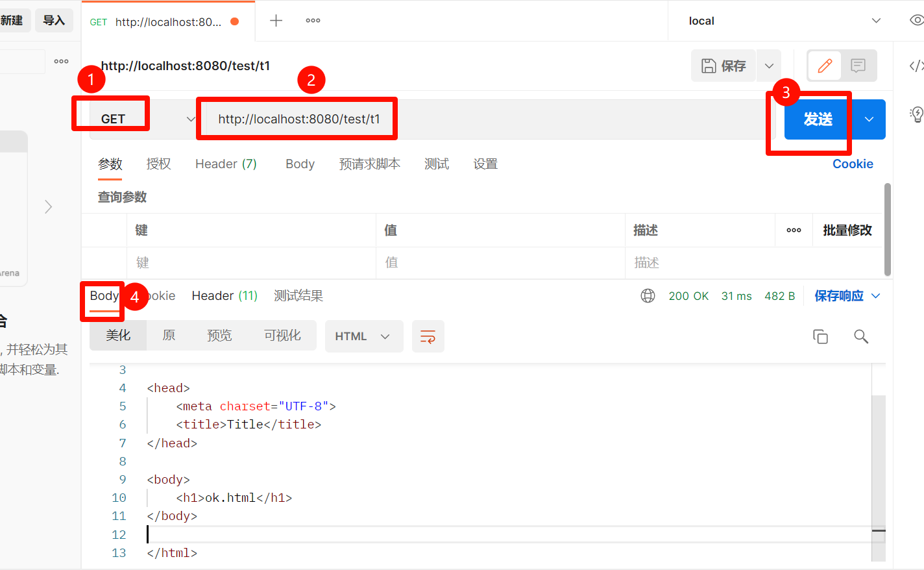Copy the response body with copy icon

820,336
